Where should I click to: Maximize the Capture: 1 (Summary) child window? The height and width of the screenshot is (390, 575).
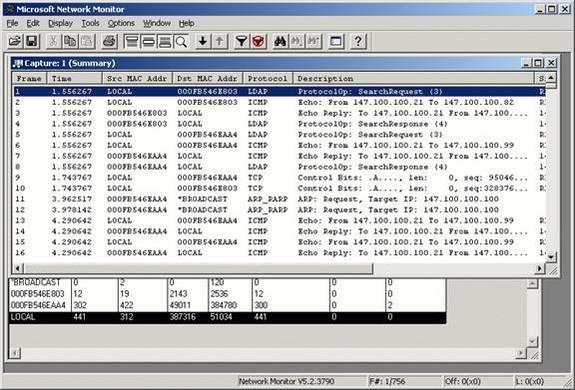click(538, 63)
